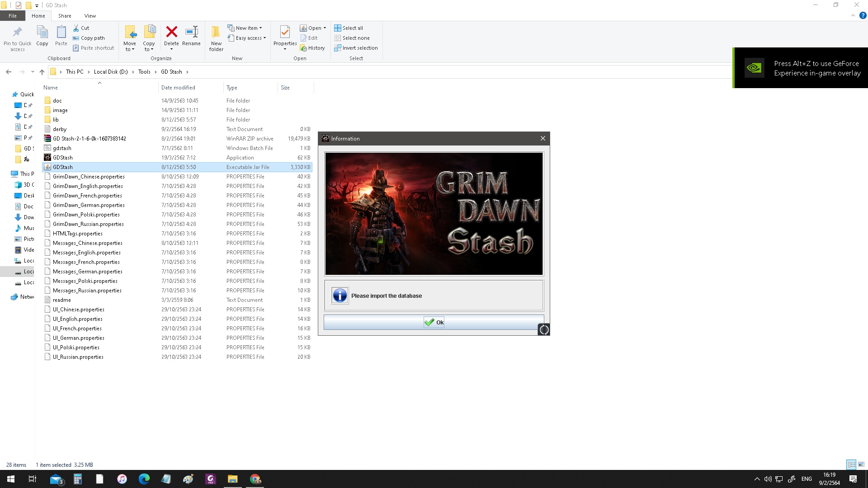The image size is (868, 488).
Task: Open Microsoft Edge in taskbar
Action: coord(144,479)
